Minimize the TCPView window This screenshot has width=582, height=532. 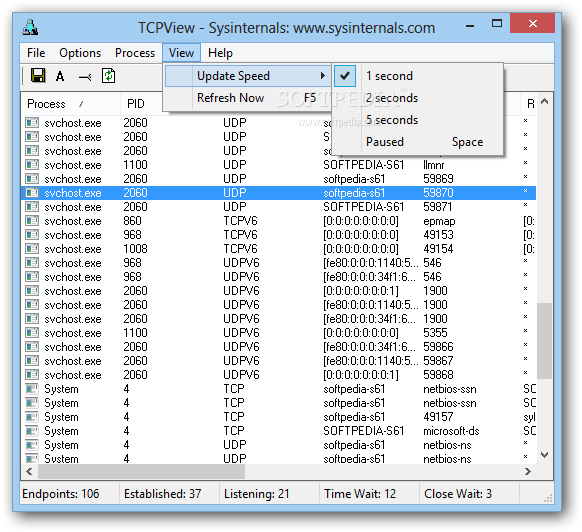[470, 25]
